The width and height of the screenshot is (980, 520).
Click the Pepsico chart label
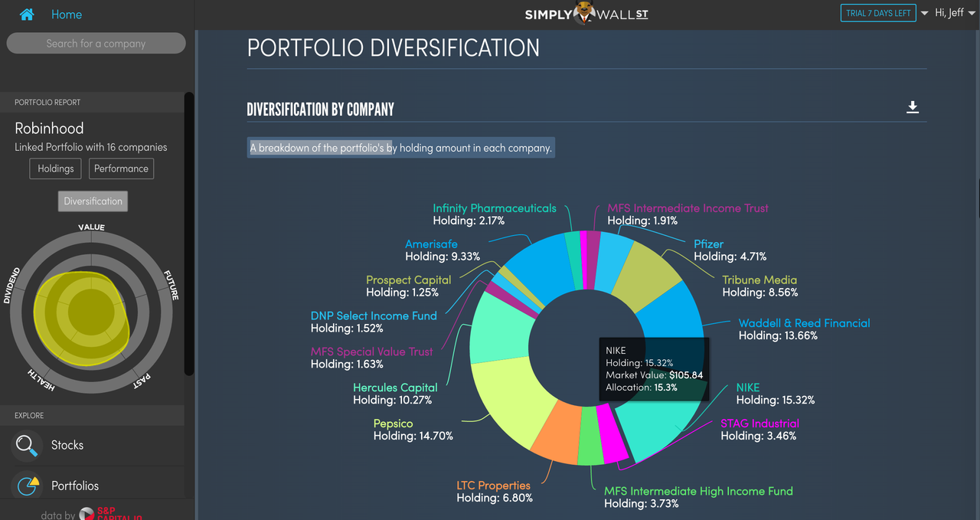(393, 424)
